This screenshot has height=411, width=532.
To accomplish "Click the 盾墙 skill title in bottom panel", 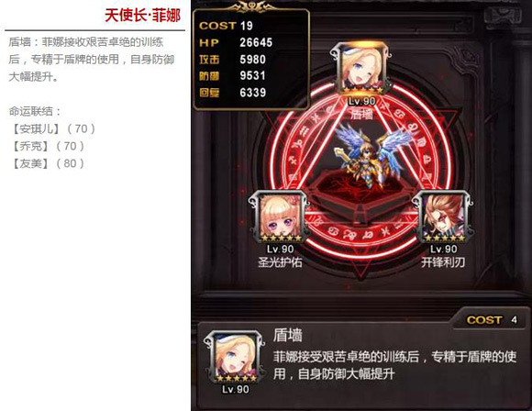I will tap(287, 336).
